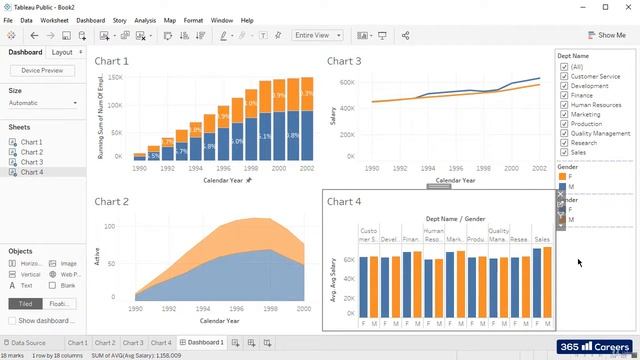Select Chart 3 in the Sheets list
640x360 pixels.
[32, 162]
